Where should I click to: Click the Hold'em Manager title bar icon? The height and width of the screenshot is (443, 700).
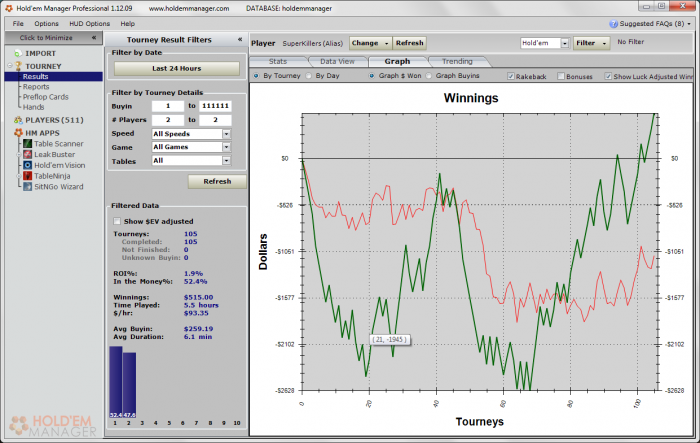click(9, 8)
